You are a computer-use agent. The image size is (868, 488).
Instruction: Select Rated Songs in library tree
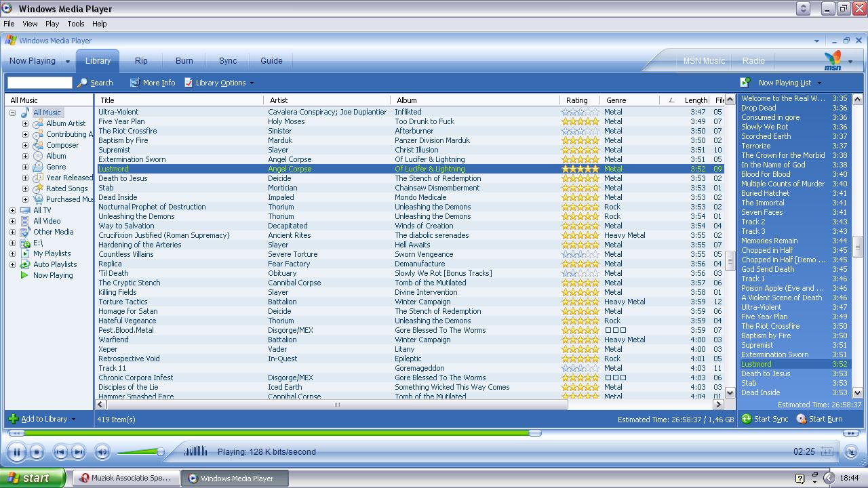coord(66,188)
